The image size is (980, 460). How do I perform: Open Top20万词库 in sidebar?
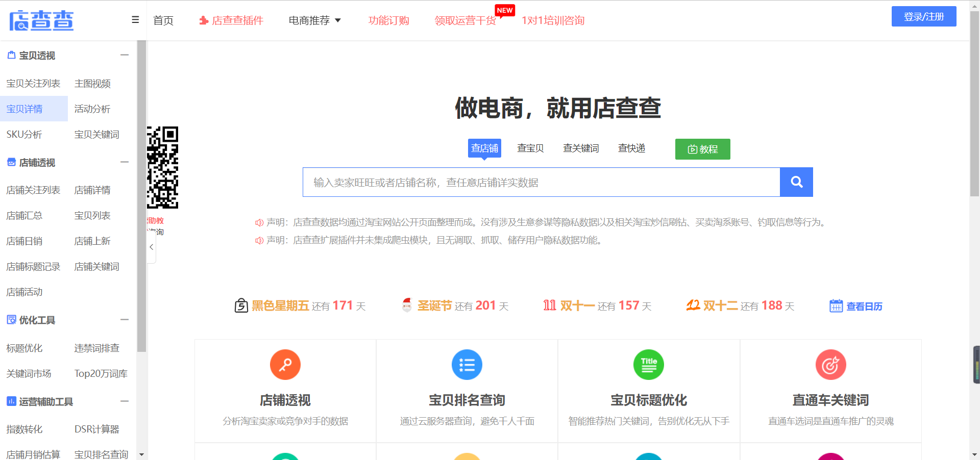click(101, 373)
